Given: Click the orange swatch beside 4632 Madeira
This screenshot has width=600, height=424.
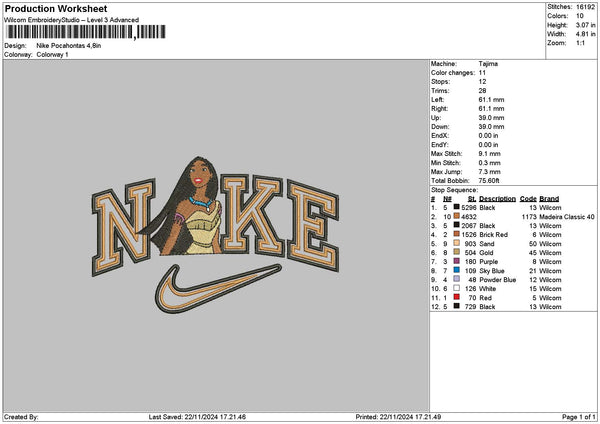Looking at the screenshot, I should pyautogui.click(x=457, y=216).
